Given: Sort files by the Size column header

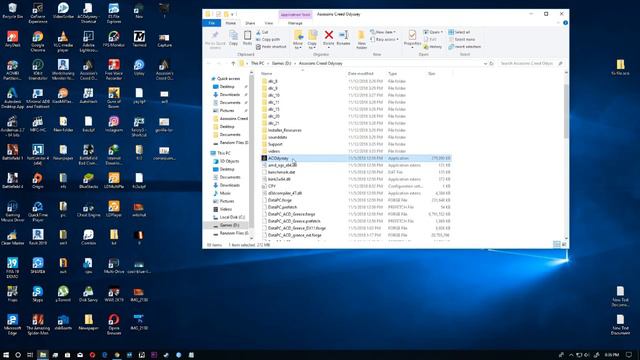Looking at the screenshot, I should pyautogui.click(x=431, y=73).
